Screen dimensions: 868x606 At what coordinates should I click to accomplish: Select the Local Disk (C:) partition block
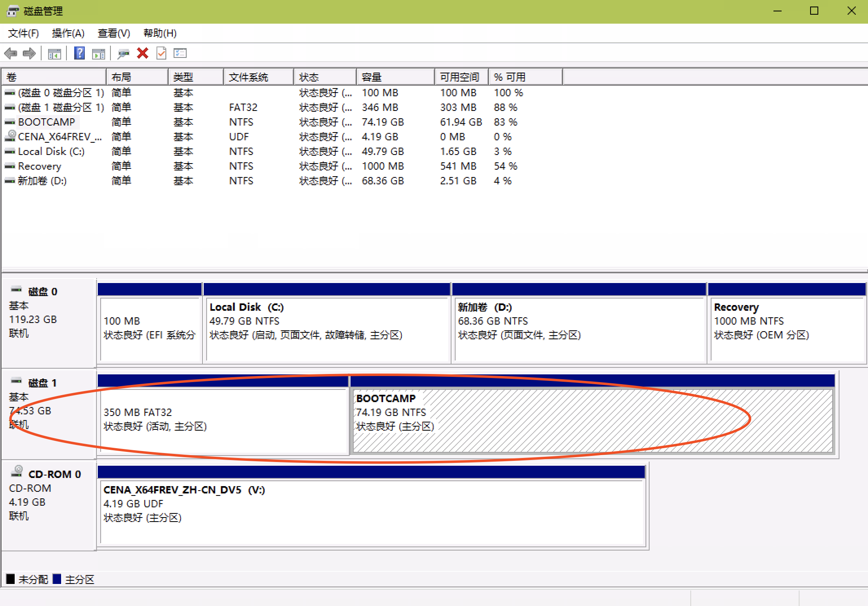click(x=327, y=328)
